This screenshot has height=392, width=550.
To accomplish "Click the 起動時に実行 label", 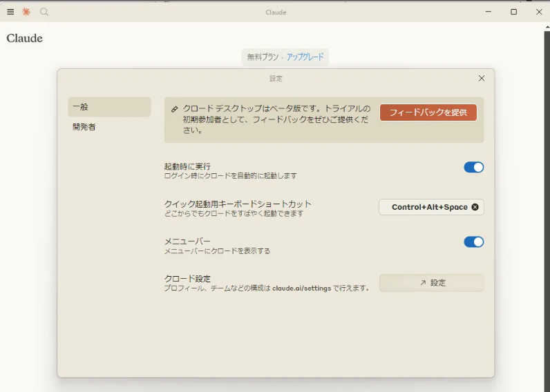I will (187, 166).
